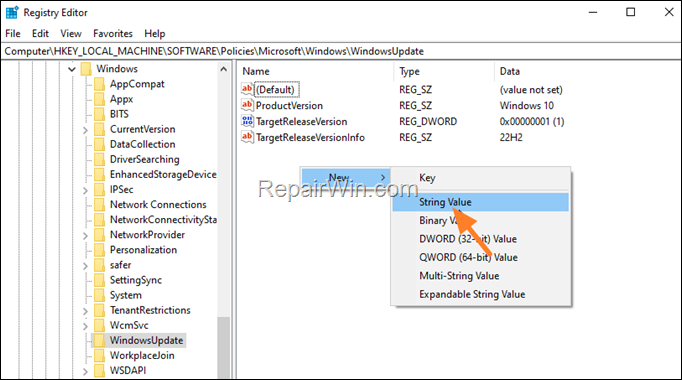This screenshot has width=682, height=380.
Task: Click the System folder icon
Action: pos(100,295)
